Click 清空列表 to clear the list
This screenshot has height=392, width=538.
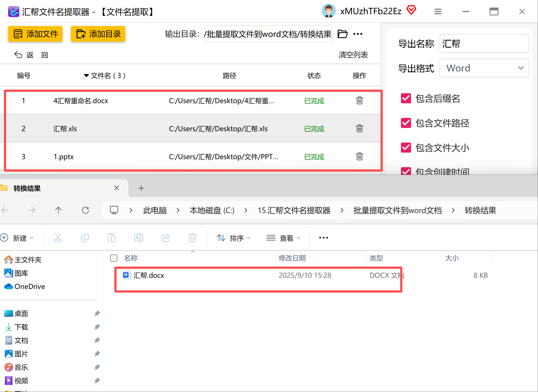tap(353, 55)
